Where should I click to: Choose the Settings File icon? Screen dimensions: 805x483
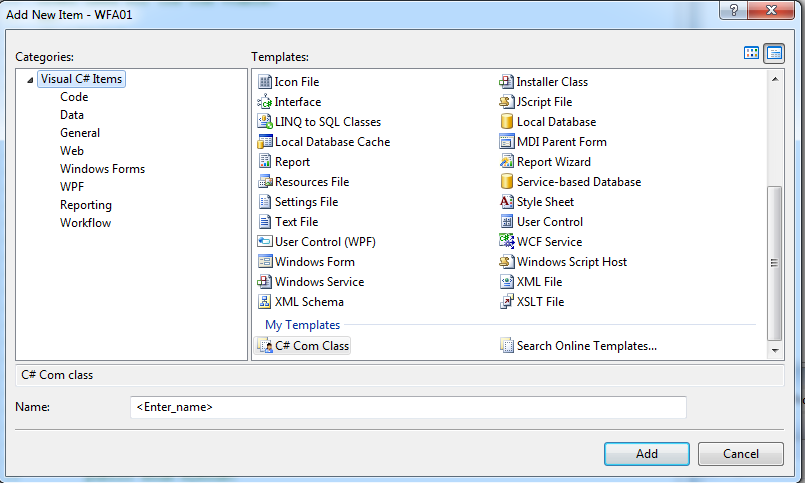point(264,202)
